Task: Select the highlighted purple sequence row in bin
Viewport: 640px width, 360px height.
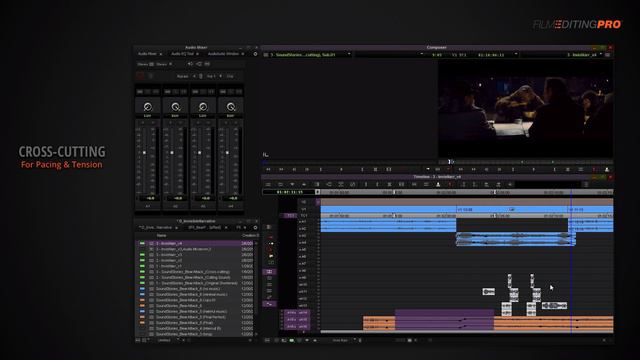Action: (x=195, y=243)
